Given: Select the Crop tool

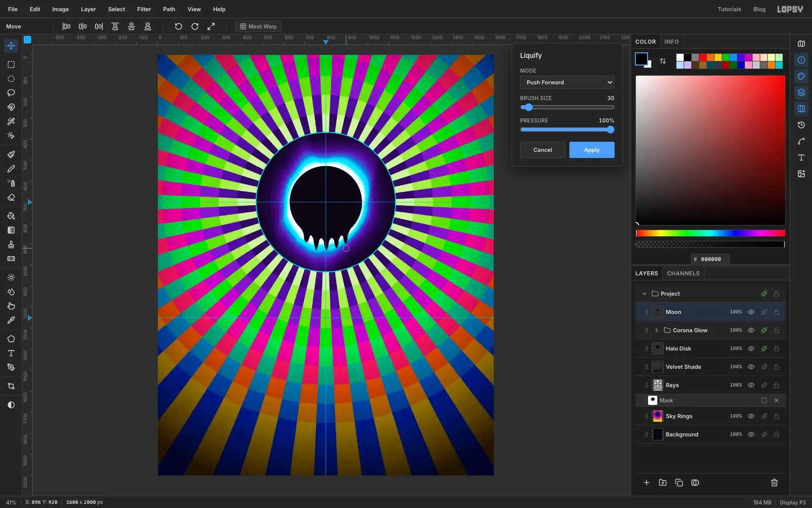Looking at the screenshot, I should coord(11,386).
